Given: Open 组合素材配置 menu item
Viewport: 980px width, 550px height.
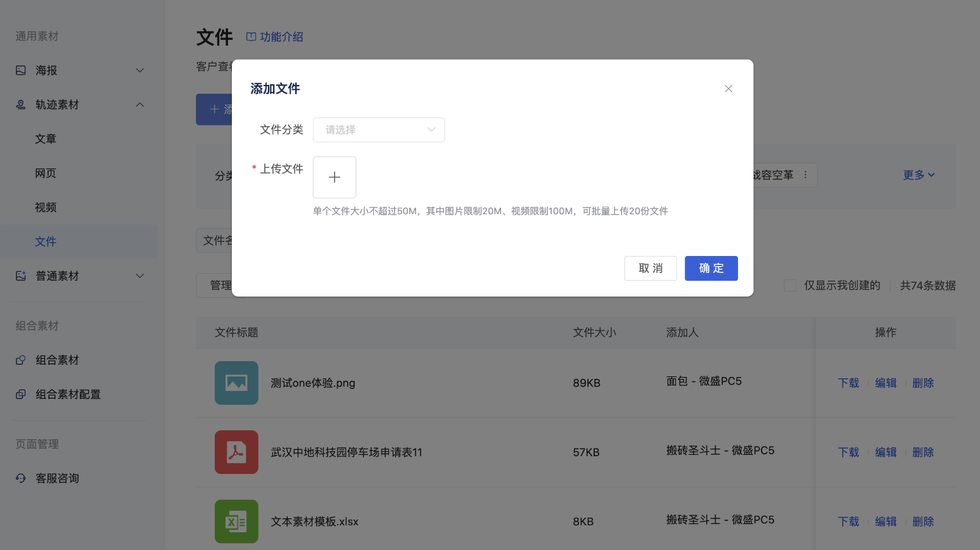Looking at the screenshot, I should 68,394.
